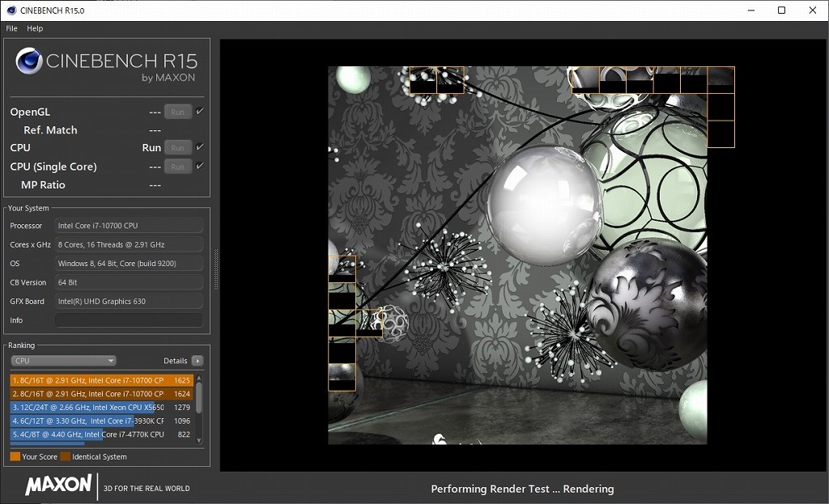Open the CPU ranking type dropdown
The width and height of the screenshot is (829, 504).
63,361
